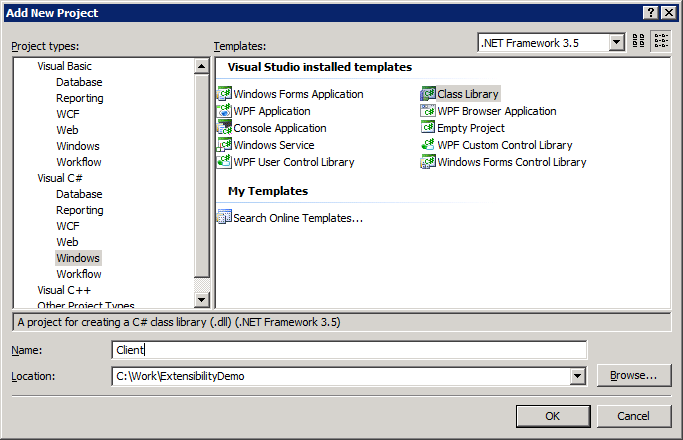Click the WPF Browser Application icon
The height and width of the screenshot is (440, 683).
[x=428, y=111]
